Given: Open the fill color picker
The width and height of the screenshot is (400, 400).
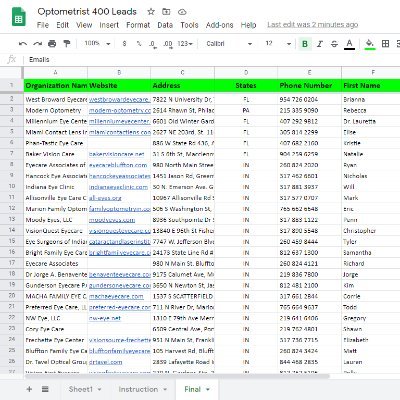Looking at the screenshot, I should pyautogui.click(x=370, y=44).
